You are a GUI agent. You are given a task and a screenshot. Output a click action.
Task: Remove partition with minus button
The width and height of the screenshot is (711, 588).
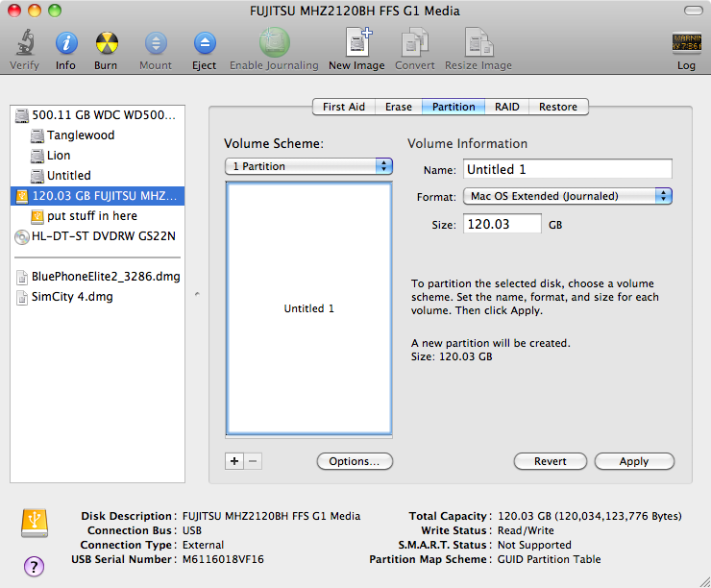coord(253,461)
